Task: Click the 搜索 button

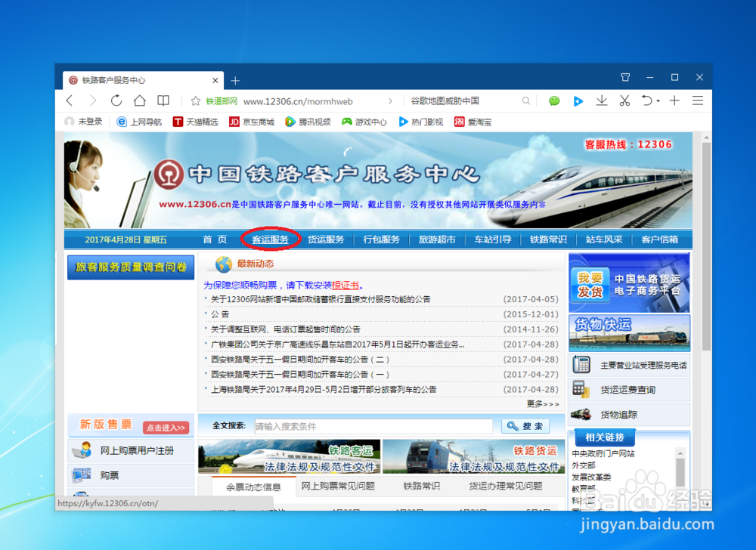Action: click(526, 426)
